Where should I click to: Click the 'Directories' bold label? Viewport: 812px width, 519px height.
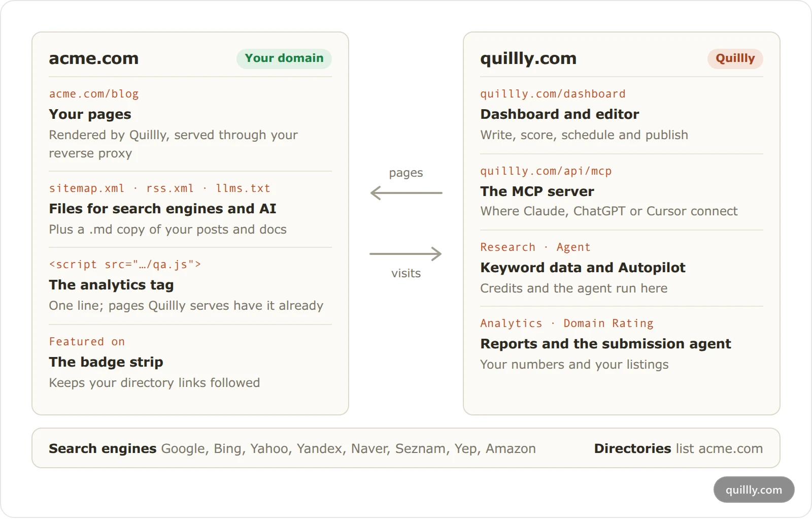(633, 449)
